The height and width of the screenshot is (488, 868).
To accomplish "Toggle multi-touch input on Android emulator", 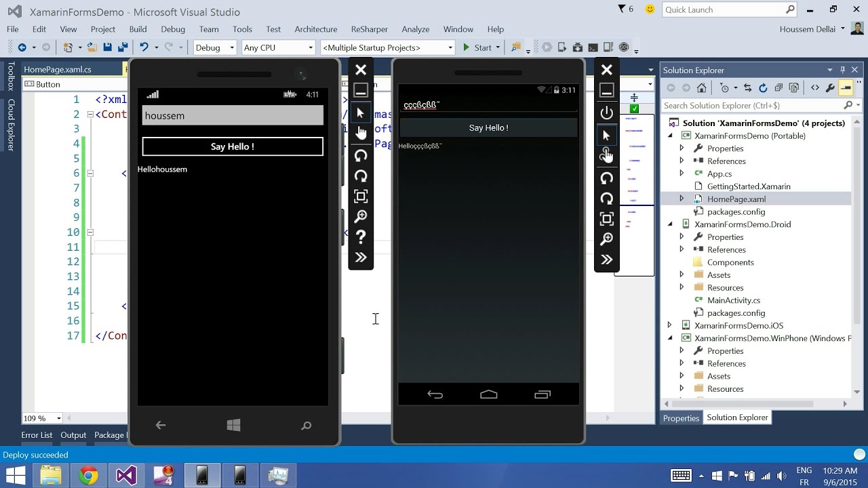I will pyautogui.click(x=607, y=156).
